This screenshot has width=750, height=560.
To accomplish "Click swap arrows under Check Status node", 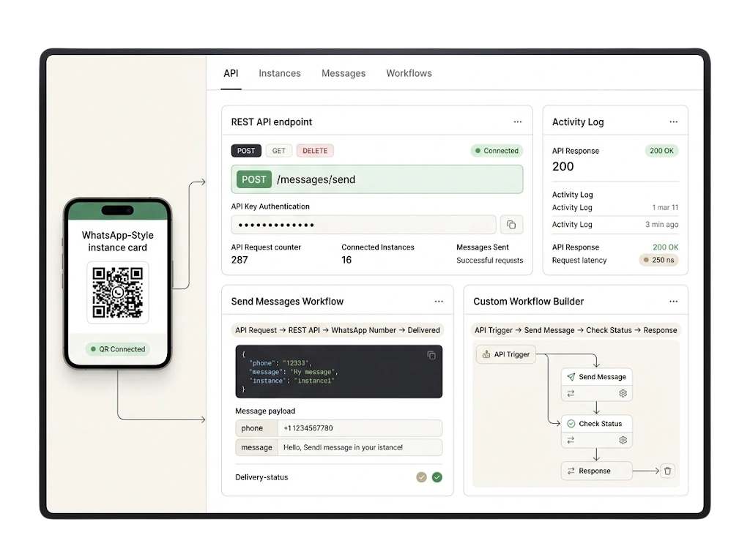I will coord(571,440).
